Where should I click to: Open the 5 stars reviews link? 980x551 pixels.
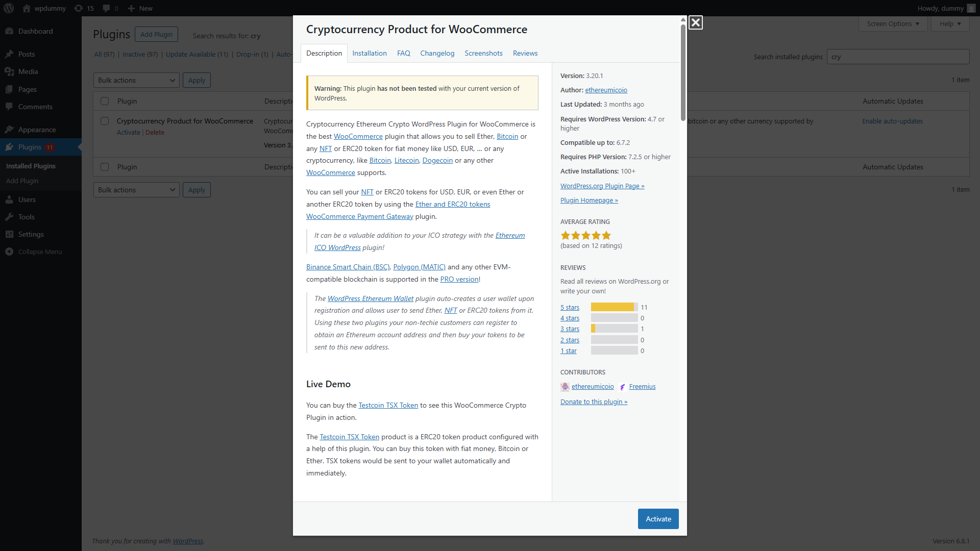[570, 307]
